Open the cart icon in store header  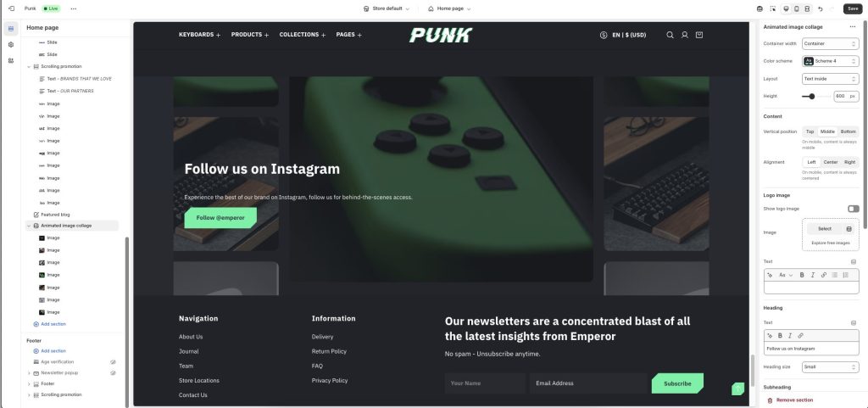coord(699,35)
